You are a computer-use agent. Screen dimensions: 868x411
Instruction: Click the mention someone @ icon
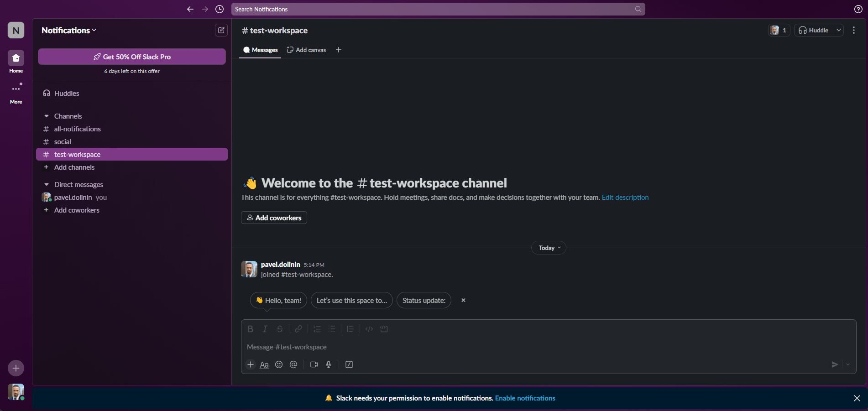[293, 364]
